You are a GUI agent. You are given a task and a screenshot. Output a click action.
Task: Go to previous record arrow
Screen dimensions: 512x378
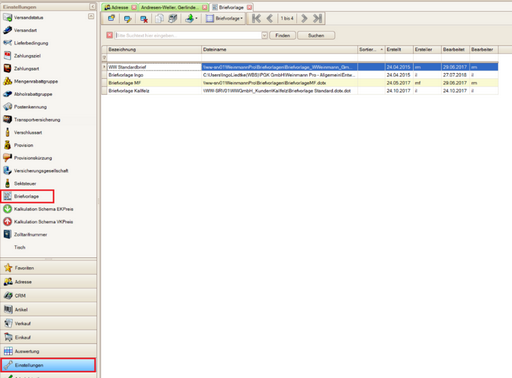(270, 18)
